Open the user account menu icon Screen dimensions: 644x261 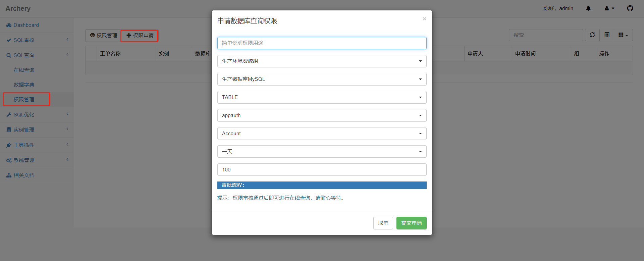[609, 8]
